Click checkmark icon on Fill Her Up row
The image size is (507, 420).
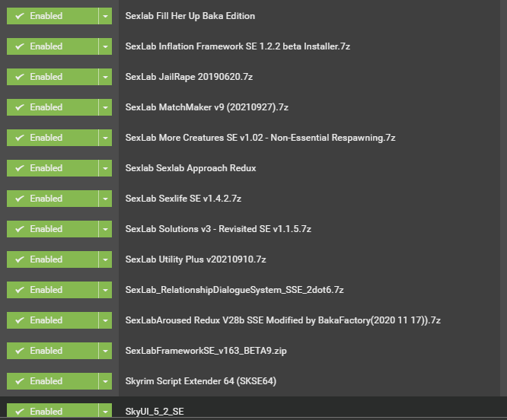(20, 16)
